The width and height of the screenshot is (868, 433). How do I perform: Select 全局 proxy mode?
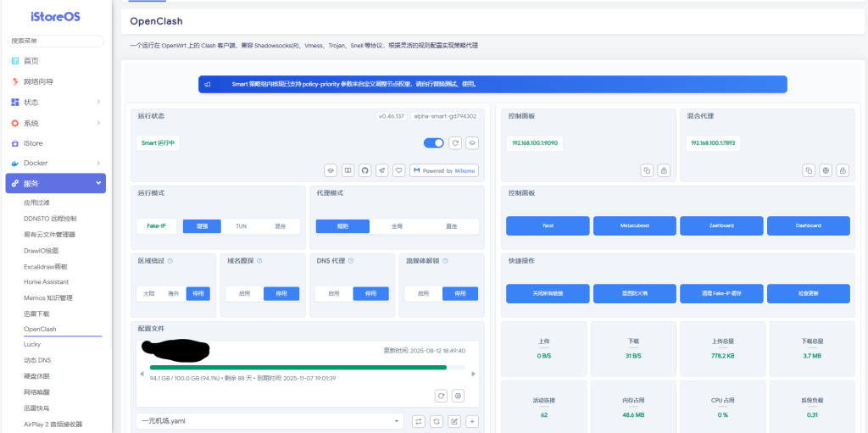[x=397, y=226]
